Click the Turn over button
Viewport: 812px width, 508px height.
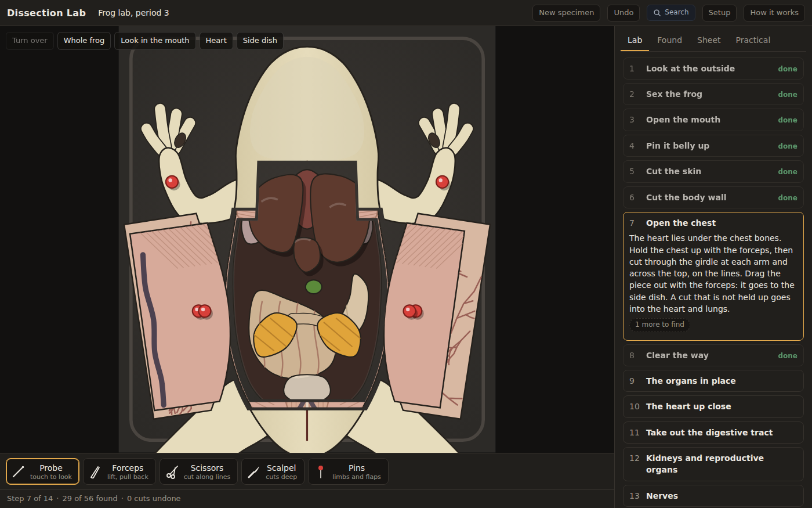tap(30, 41)
